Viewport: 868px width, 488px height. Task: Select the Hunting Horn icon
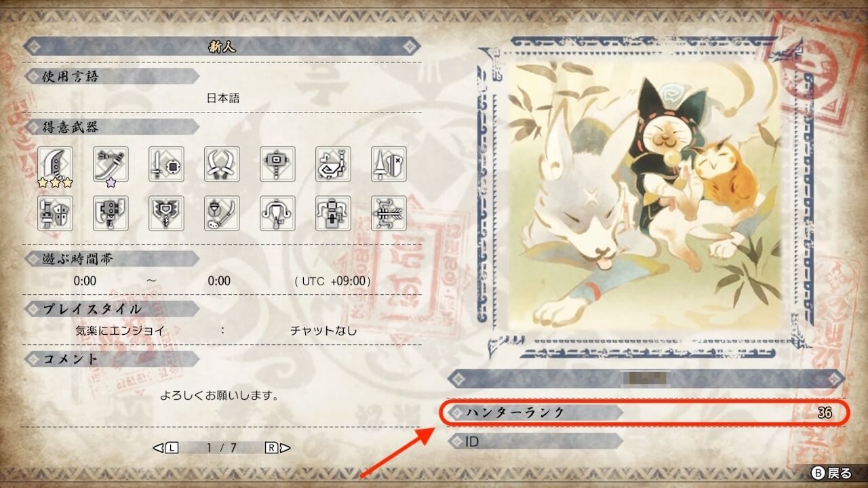[334, 163]
